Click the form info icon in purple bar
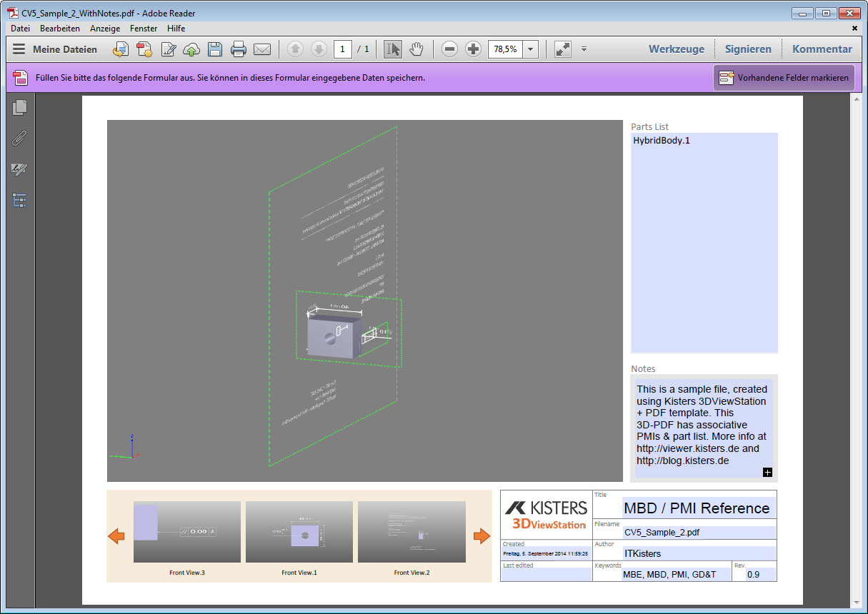This screenshot has width=868, height=614. click(20, 78)
